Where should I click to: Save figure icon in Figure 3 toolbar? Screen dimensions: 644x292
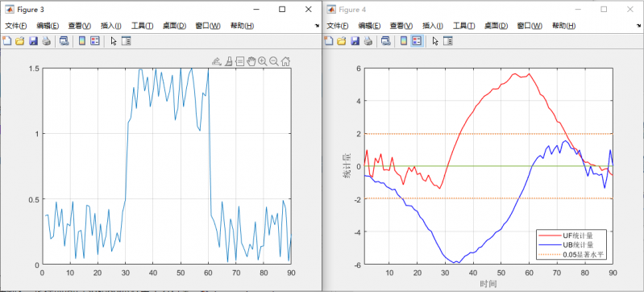pos(33,40)
